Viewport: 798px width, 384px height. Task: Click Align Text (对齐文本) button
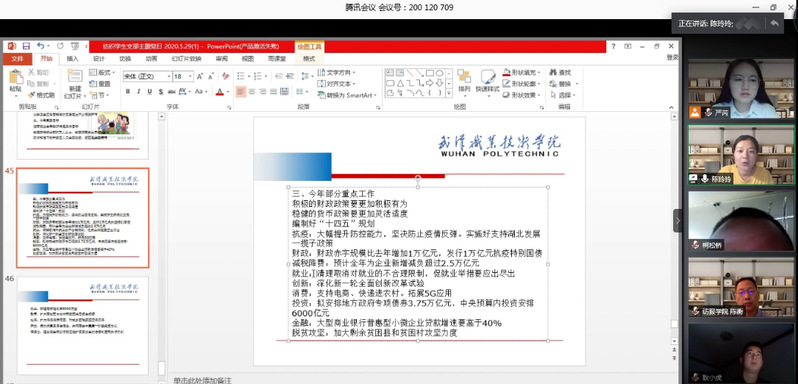[336, 84]
